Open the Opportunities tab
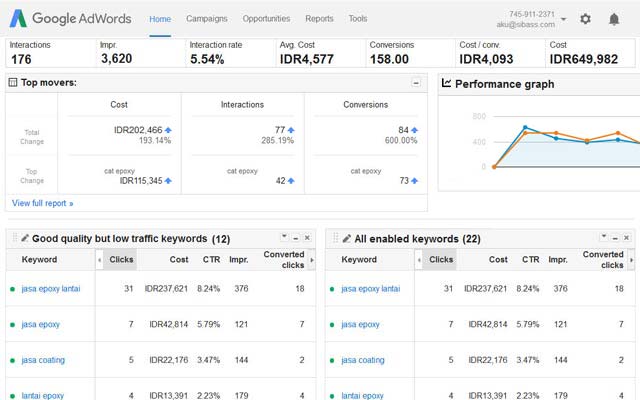The width and height of the screenshot is (640, 400). pyautogui.click(x=266, y=19)
